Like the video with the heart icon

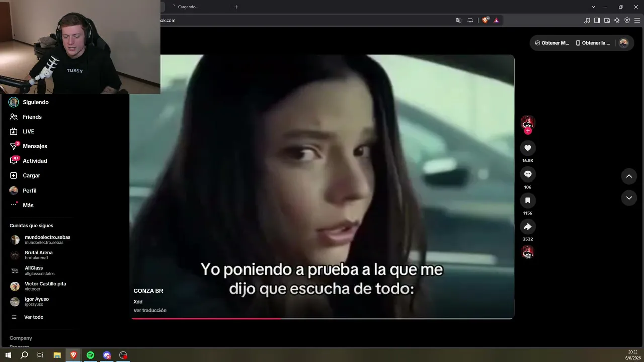pyautogui.click(x=527, y=148)
